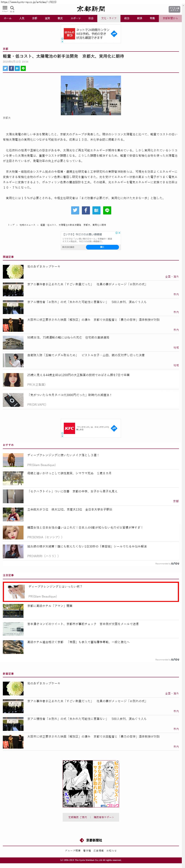Select the 文化・ライフ navigation tab
This screenshot has height=868, width=185.
point(109,18)
